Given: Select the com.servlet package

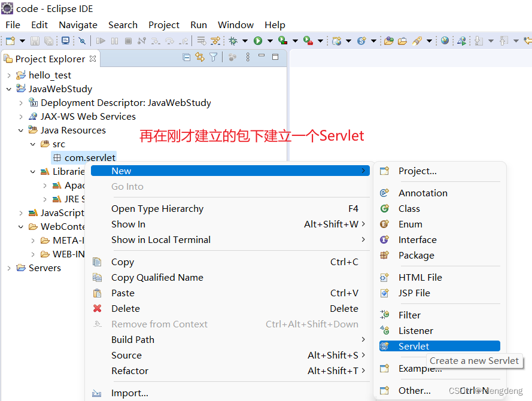Looking at the screenshot, I should 84,158.
